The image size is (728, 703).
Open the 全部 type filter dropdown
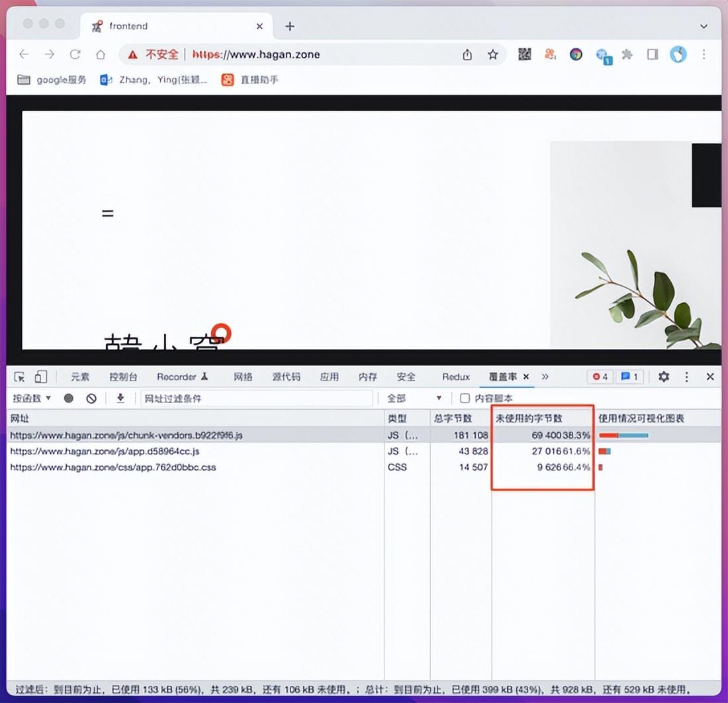[414, 398]
